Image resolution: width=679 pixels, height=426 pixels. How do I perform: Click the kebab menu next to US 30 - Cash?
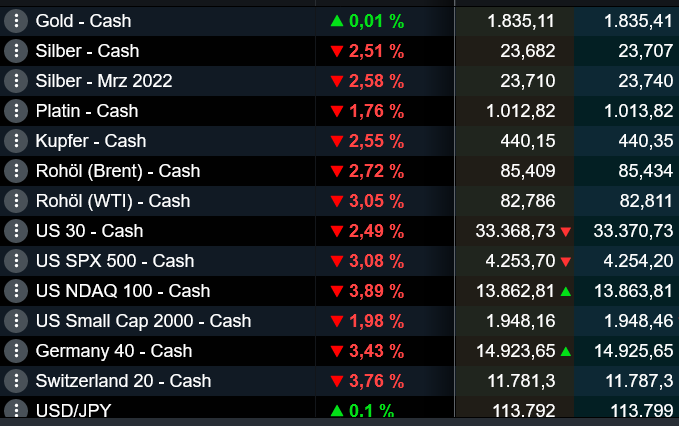click(15, 231)
